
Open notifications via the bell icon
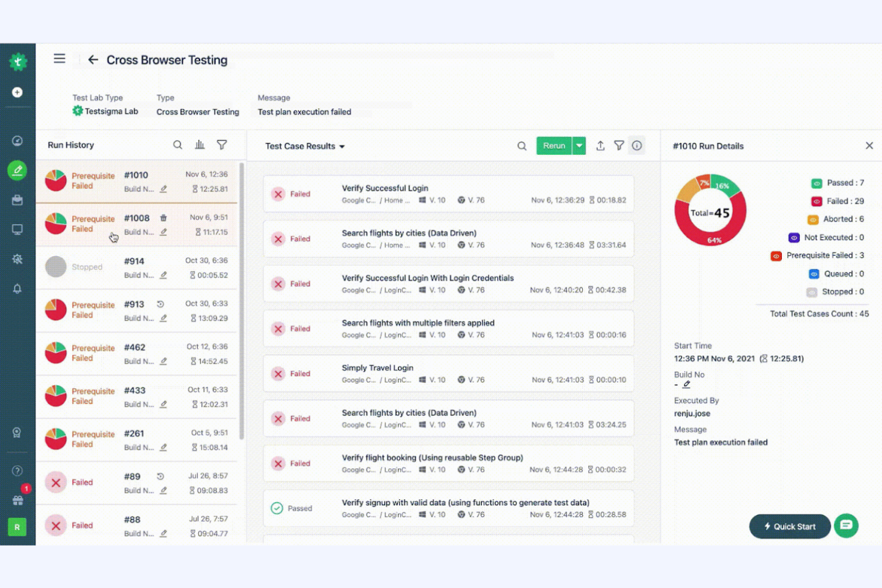pos(17,288)
